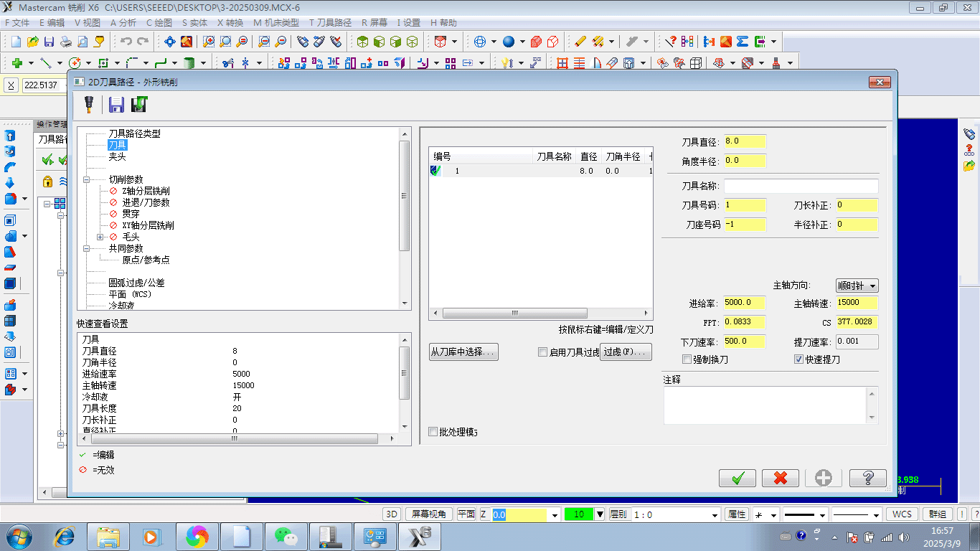The height and width of the screenshot is (551, 980).
Task: Open the dropdown arrow next to the create line tool
Action: pos(60,63)
